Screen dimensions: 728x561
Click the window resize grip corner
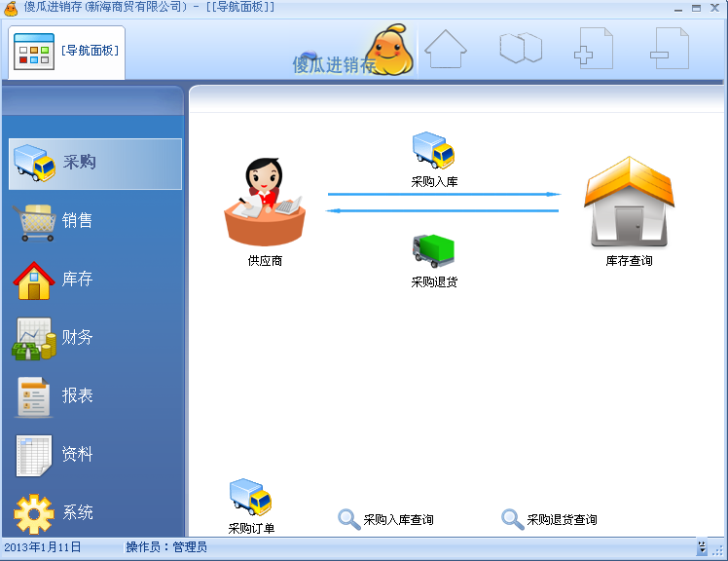[x=718, y=551]
